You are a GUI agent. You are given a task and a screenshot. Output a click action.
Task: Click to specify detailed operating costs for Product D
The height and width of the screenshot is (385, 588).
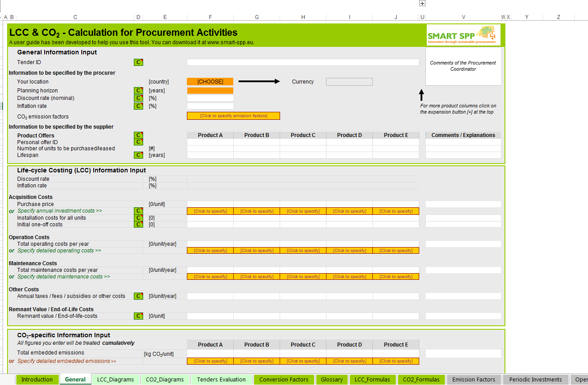[349, 251]
